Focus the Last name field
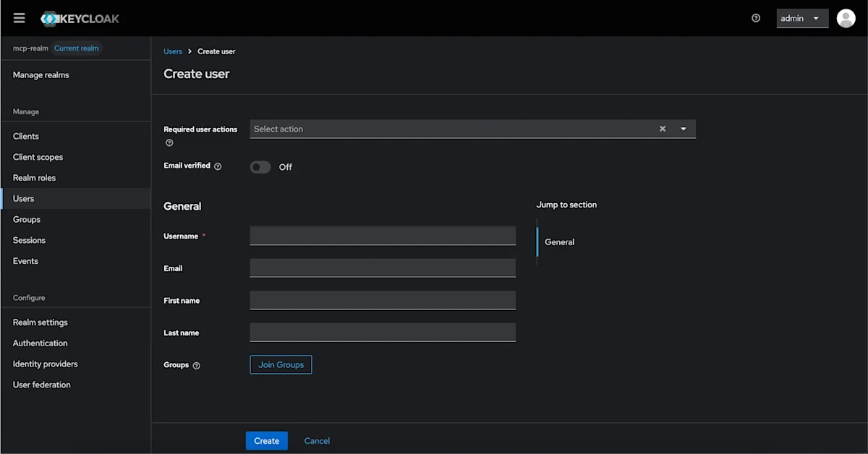This screenshot has width=868, height=454. pos(383,333)
